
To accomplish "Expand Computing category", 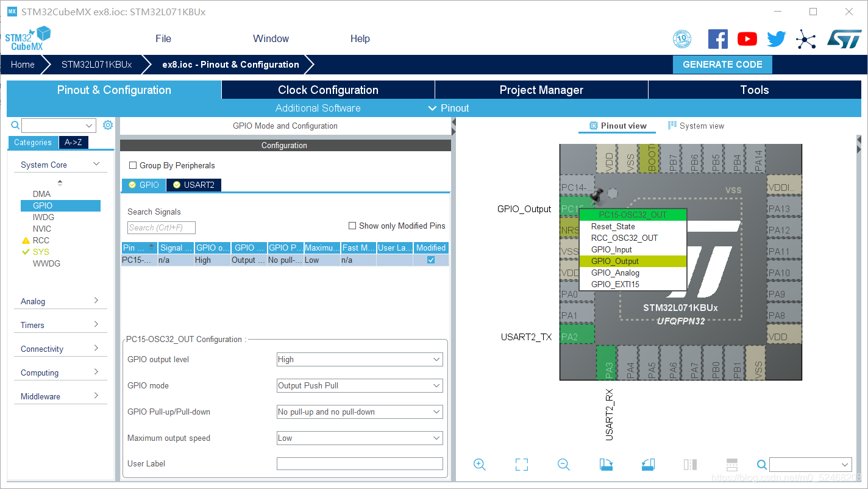I will [60, 373].
